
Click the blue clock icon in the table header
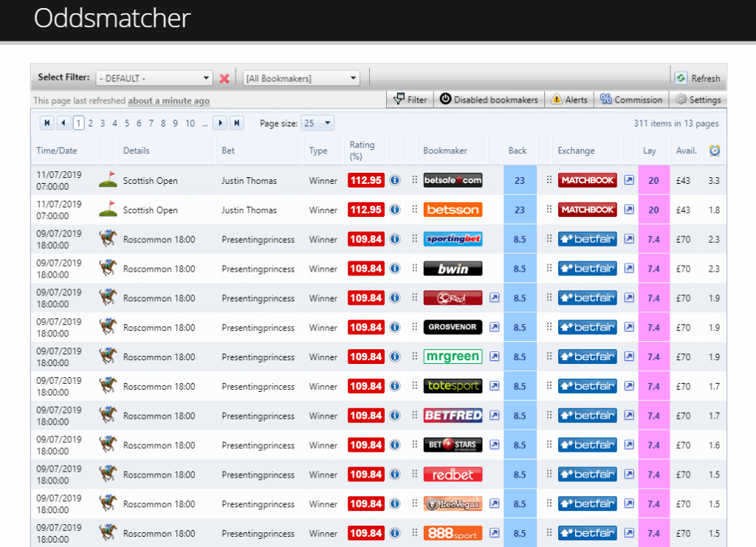pyautogui.click(x=712, y=150)
